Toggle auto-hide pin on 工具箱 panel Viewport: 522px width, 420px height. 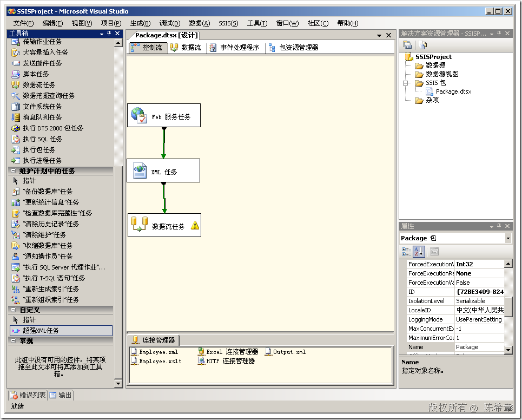109,34
